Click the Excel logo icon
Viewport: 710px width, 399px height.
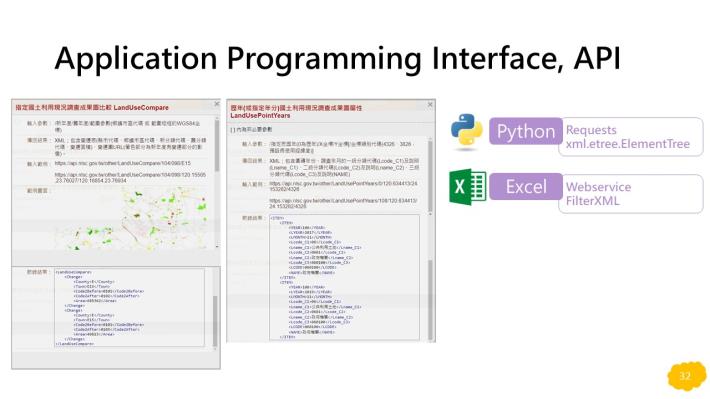pos(468,187)
